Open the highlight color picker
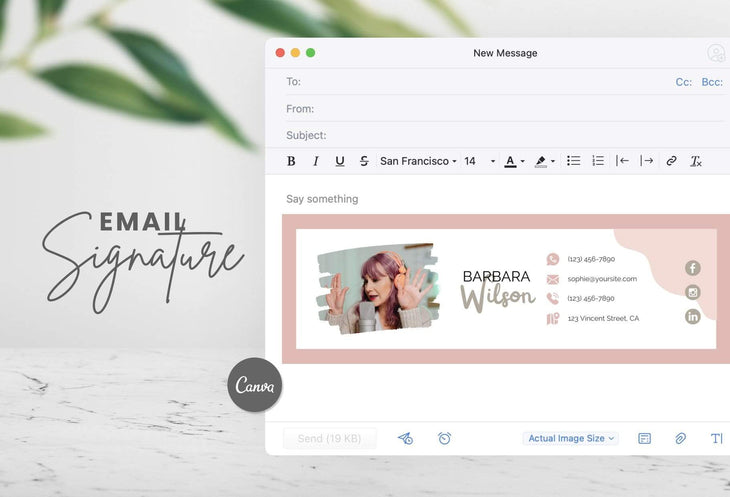Image resolution: width=730 pixels, height=497 pixels. [x=544, y=161]
